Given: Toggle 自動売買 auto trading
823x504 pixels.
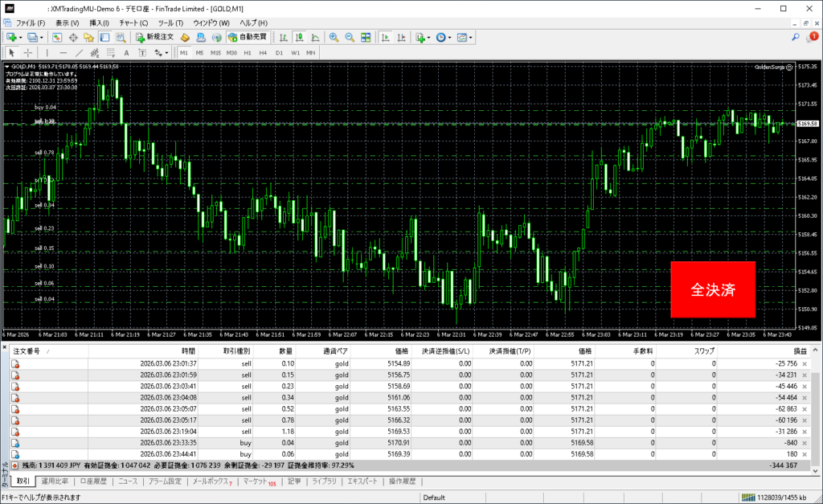Looking at the screenshot, I should click(x=248, y=38).
